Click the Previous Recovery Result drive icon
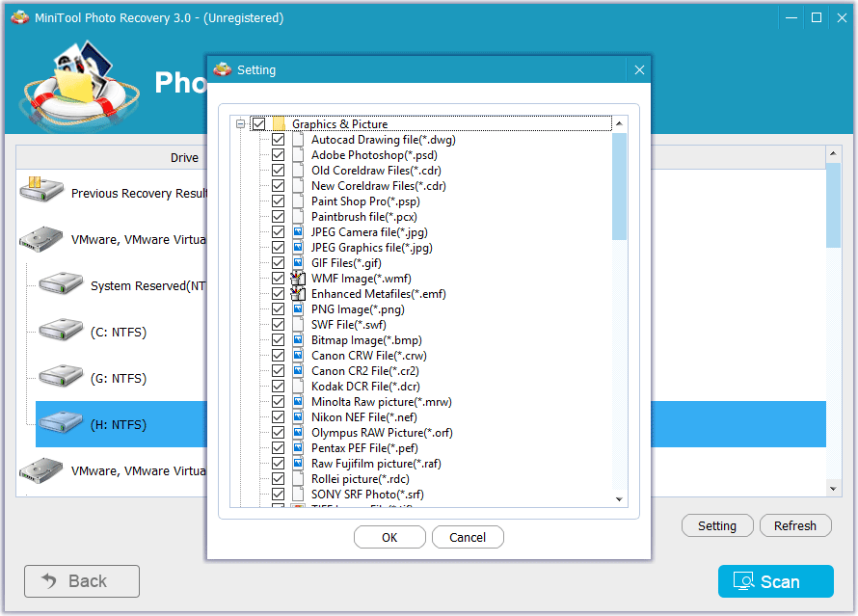This screenshot has width=858, height=616. [41, 189]
